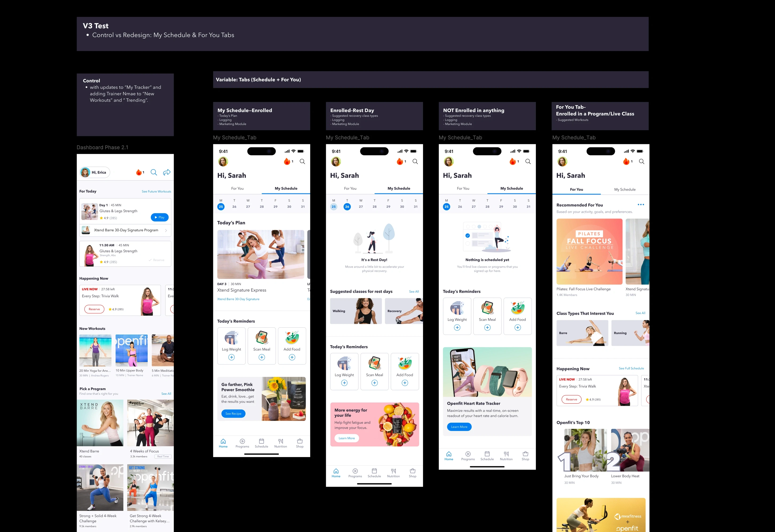Switch to the inactive My Schedule tab beside the active For You tab
The image size is (775, 532).
625,189
